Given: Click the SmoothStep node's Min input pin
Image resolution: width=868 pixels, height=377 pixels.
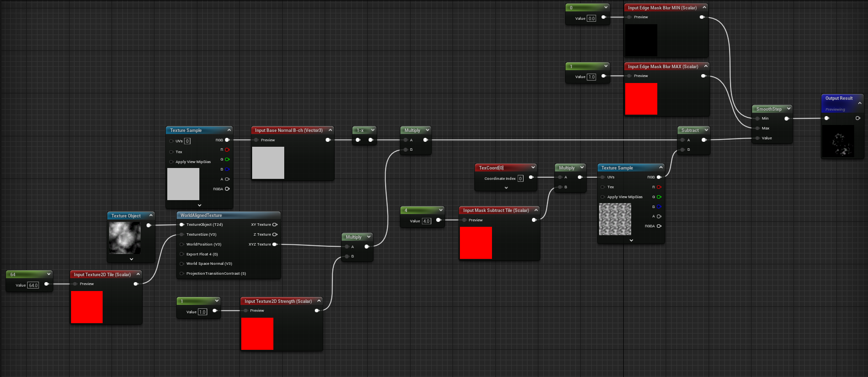Looking at the screenshot, I should click(x=757, y=119).
